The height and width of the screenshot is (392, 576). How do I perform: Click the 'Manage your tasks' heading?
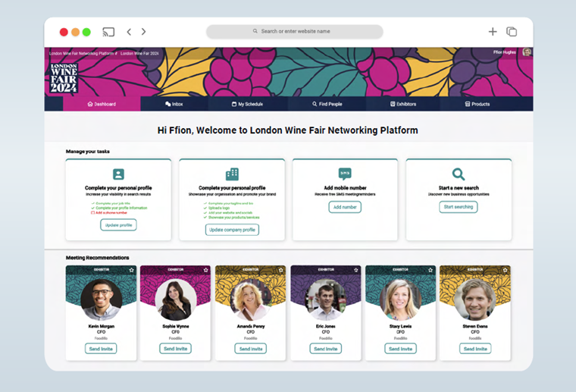(x=88, y=152)
